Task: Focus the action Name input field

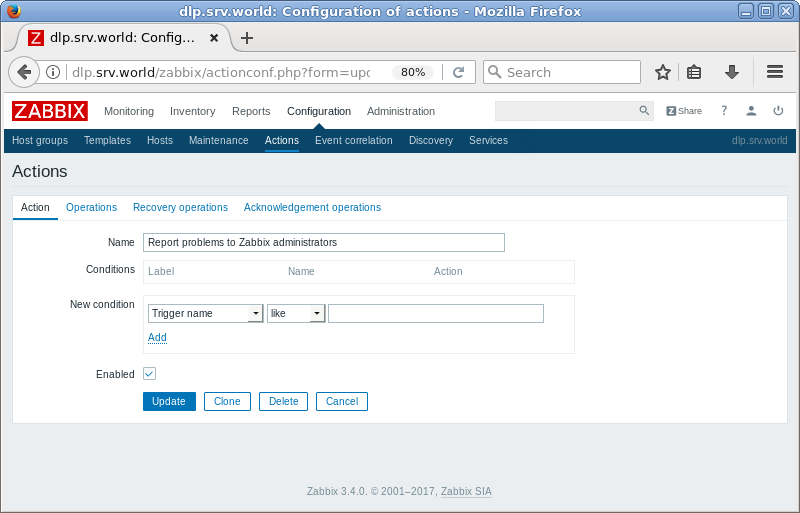Action: [323, 242]
